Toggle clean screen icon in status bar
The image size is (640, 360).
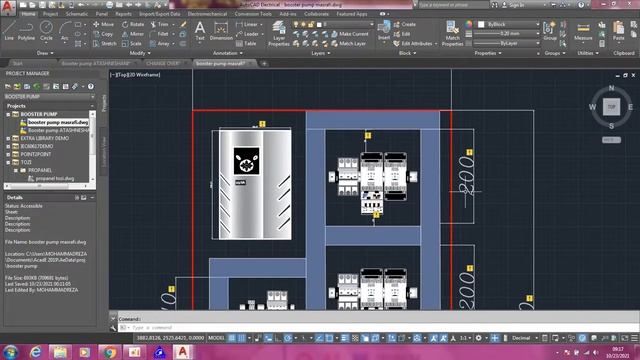(x=624, y=338)
